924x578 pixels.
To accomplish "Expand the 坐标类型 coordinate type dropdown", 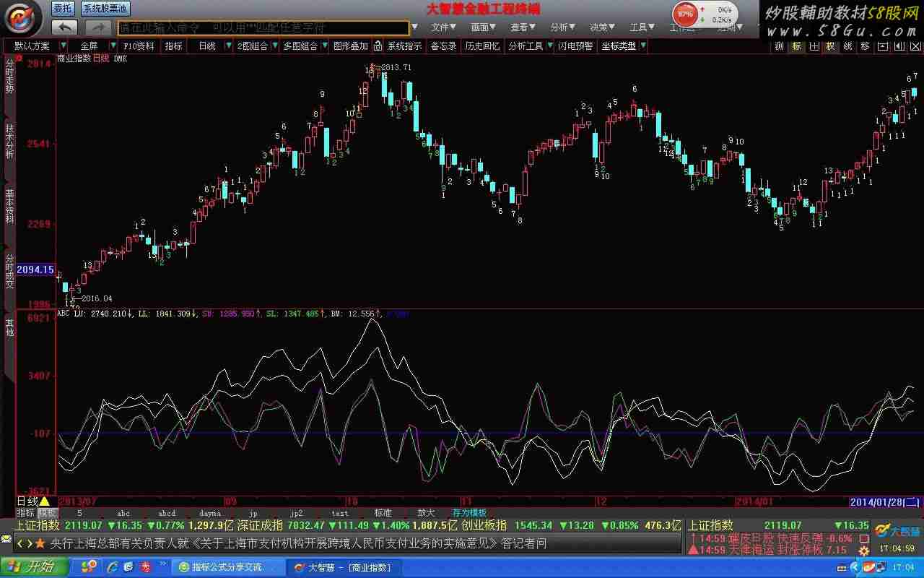I will coord(642,46).
